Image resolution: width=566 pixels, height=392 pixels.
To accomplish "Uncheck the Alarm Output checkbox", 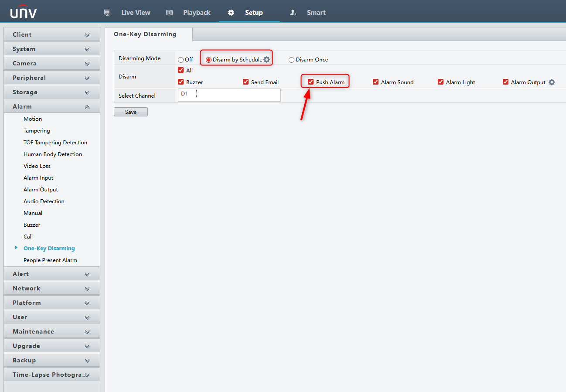I will click(x=506, y=82).
